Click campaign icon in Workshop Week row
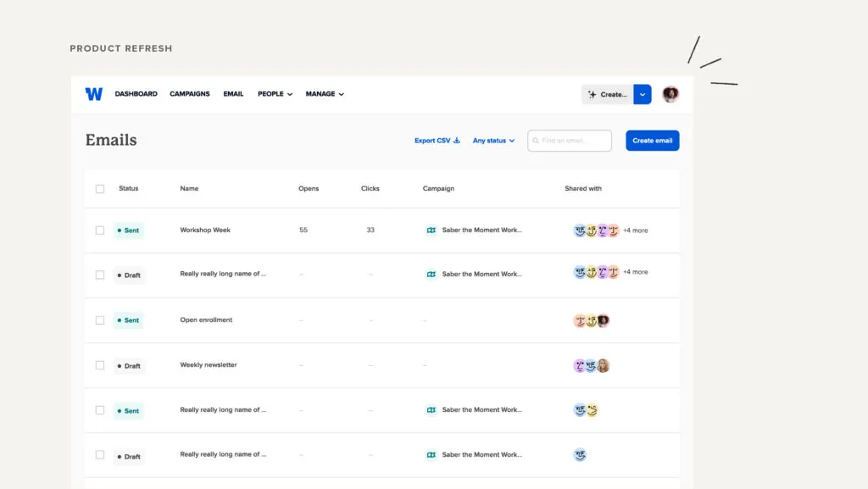The height and width of the screenshot is (489, 868). click(x=431, y=231)
